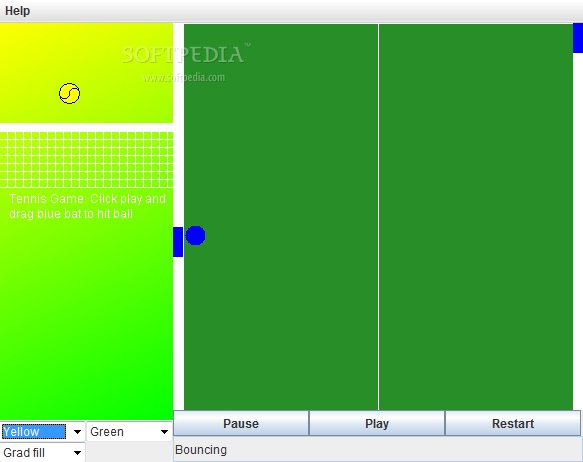Click the blue bat on left side

178,242
